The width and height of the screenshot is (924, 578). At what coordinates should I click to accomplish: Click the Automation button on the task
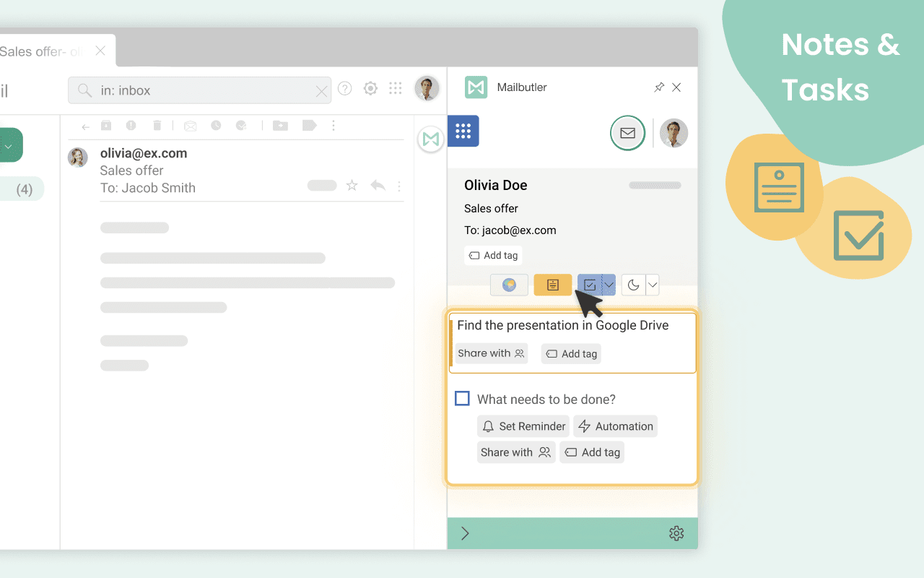coord(615,426)
